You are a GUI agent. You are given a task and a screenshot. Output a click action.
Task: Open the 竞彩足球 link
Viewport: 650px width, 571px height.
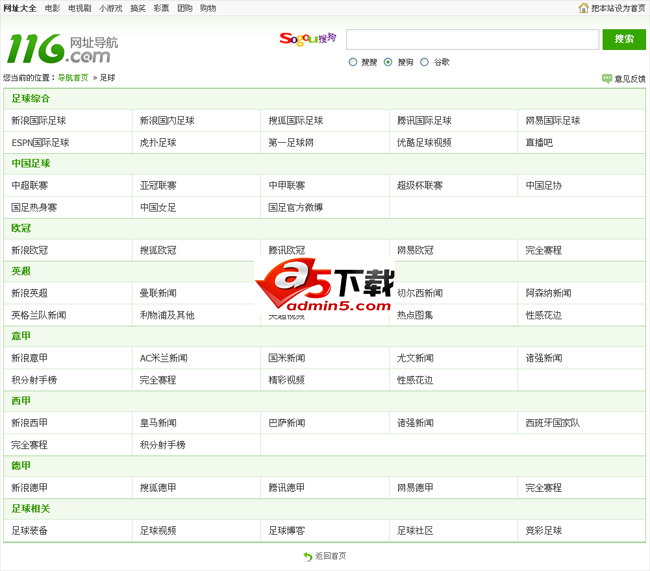coord(543,530)
